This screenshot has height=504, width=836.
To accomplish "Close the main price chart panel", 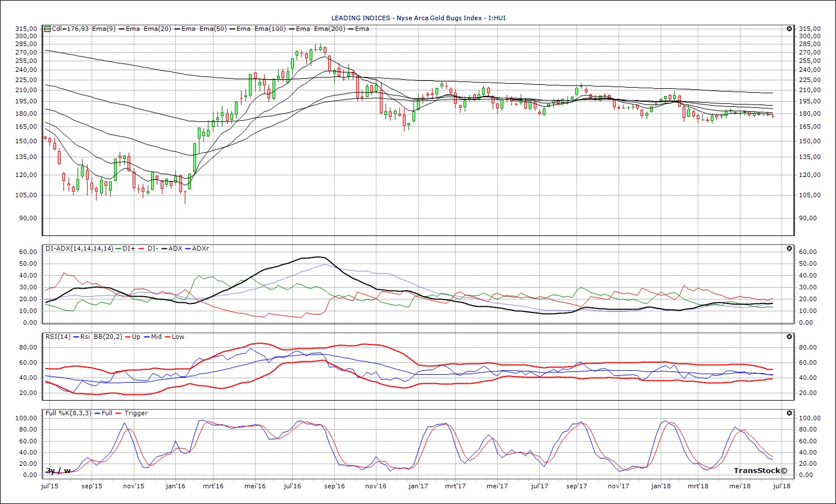I will pyautogui.click(x=789, y=29).
